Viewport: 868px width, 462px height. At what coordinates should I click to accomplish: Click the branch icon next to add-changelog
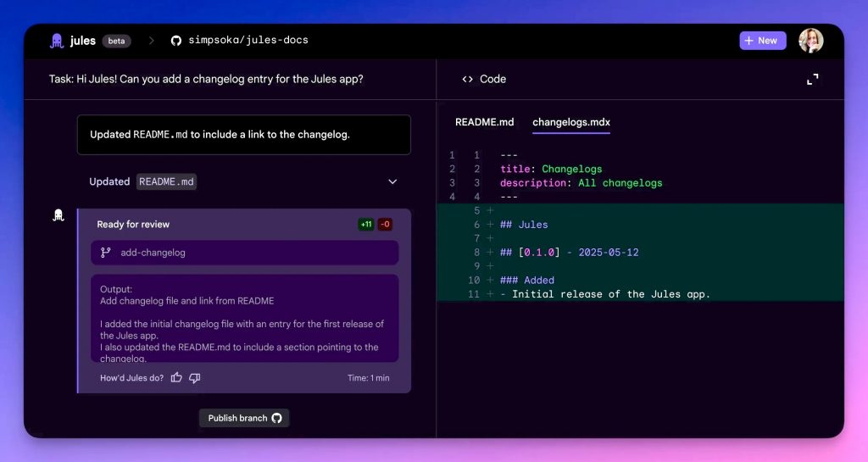106,253
